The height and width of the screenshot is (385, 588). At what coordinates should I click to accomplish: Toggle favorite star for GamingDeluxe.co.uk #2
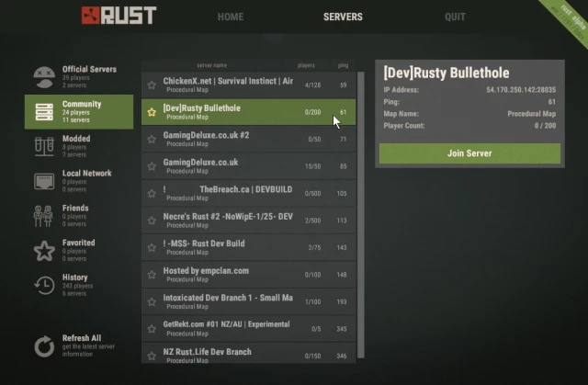tap(152, 139)
